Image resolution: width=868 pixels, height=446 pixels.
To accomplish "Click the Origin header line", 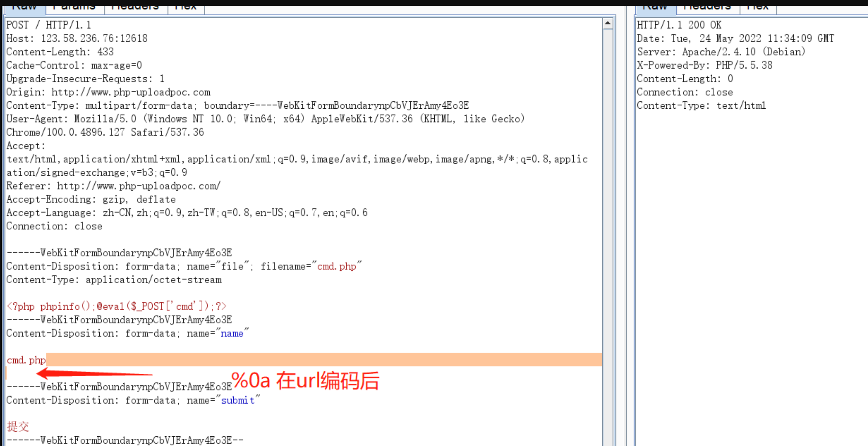I will click(x=108, y=92).
